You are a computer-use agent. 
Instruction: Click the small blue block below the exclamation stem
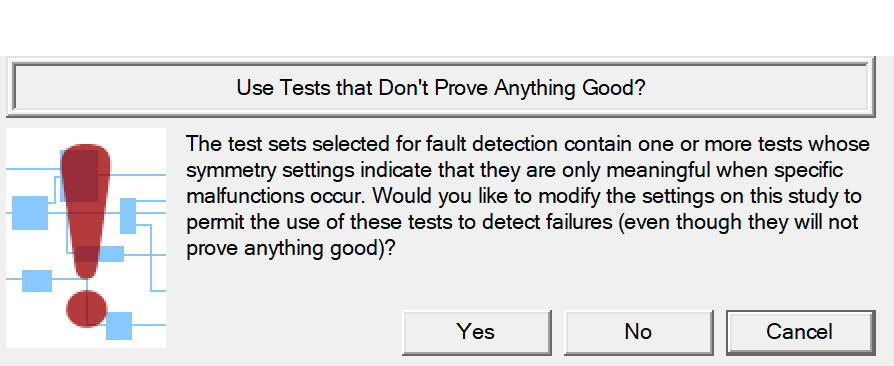point(112,254)
